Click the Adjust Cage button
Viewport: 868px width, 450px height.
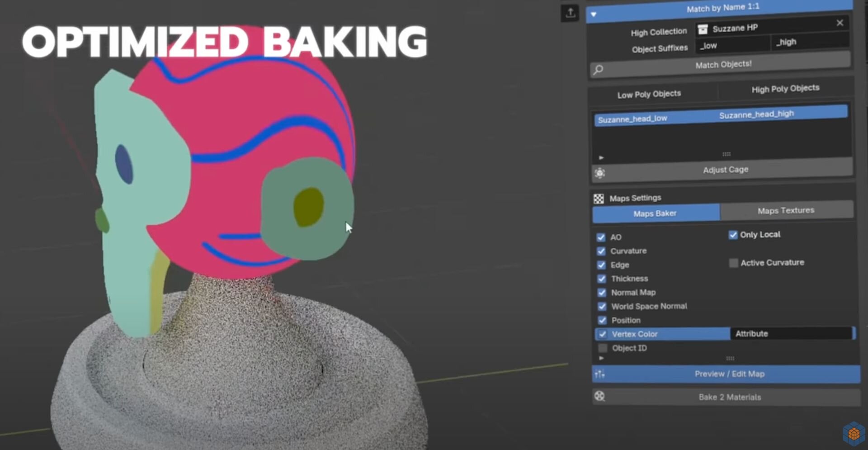[722, 170]
